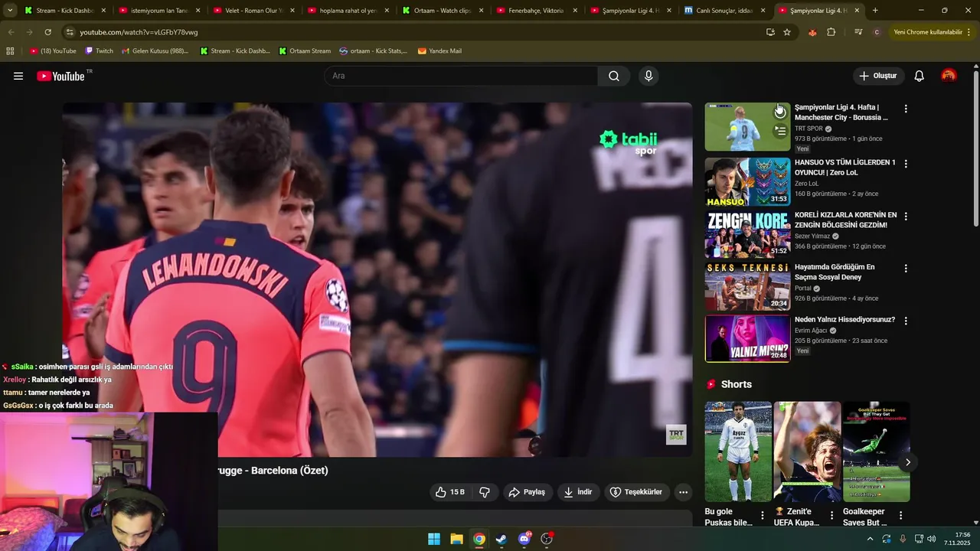This screenshot has height=551, width=980.
Task: Go back to the previous page
Action: (x=11, y=32)
